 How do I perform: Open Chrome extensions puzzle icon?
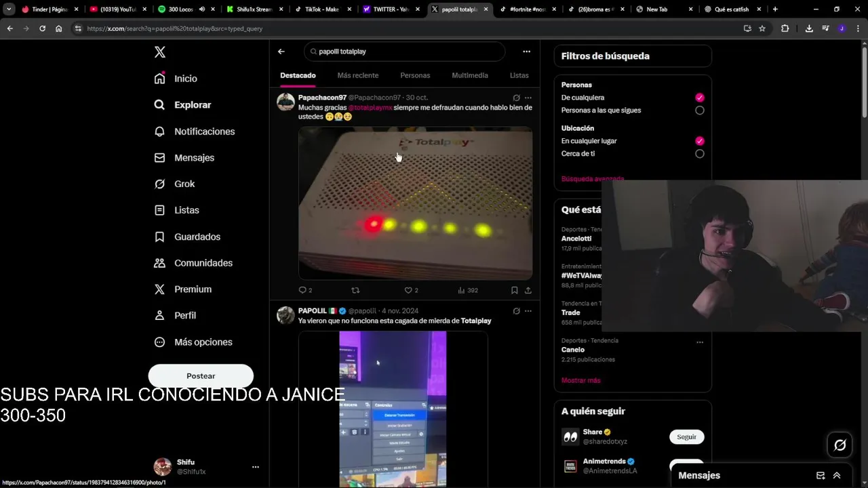coord(785,28)
